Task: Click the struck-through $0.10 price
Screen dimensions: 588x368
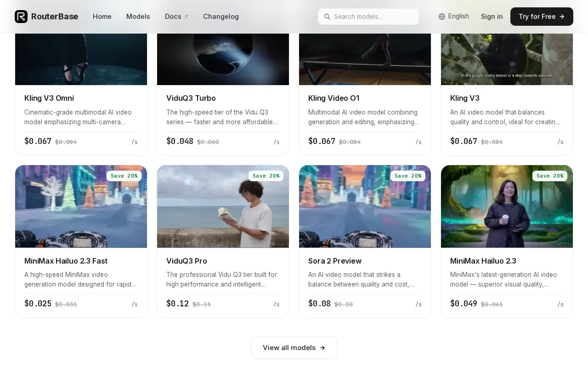Action: (344, 305)
